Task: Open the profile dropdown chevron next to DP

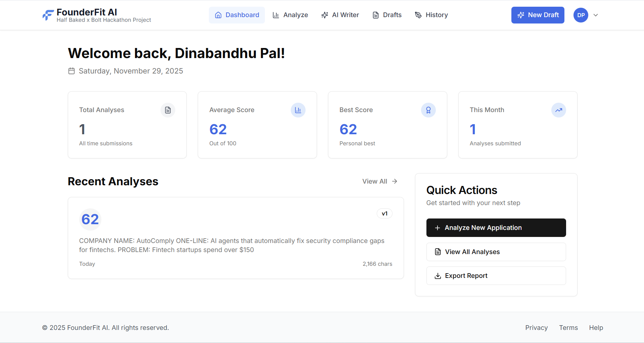Action: (x=596, y=15)
